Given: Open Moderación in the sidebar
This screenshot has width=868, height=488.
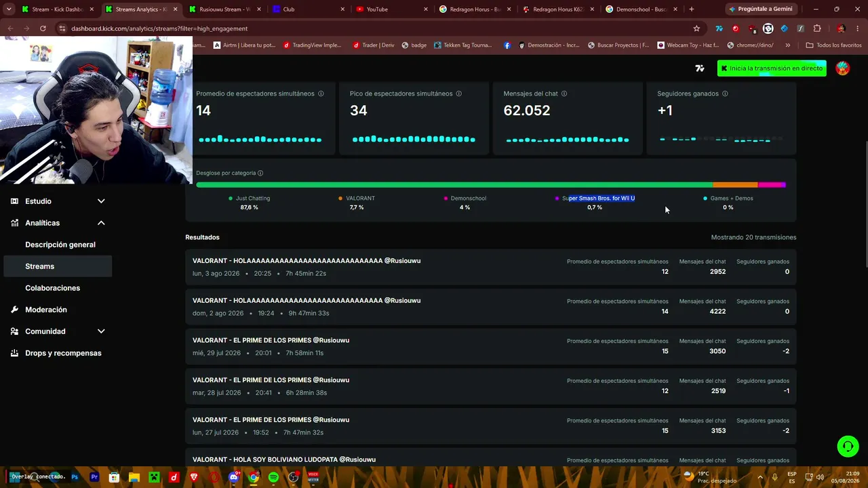Looking at the screenshot, I should (46, 310).
